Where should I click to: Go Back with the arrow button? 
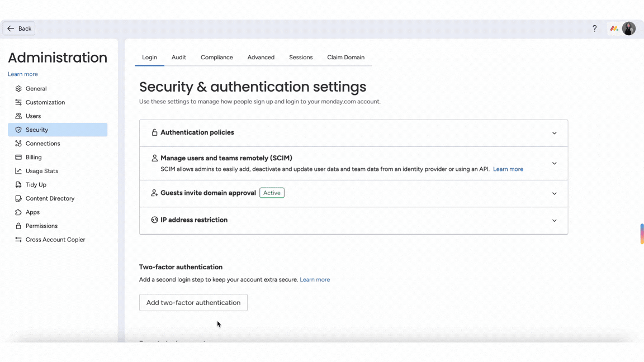[x=19, y=28]
